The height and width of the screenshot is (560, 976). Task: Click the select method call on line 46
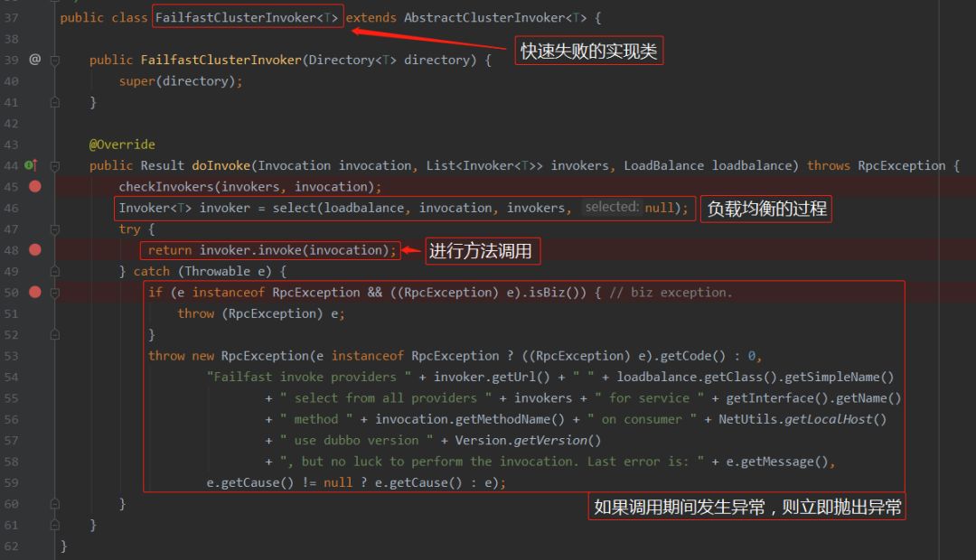pyautogui.click(x=295, y=208)
